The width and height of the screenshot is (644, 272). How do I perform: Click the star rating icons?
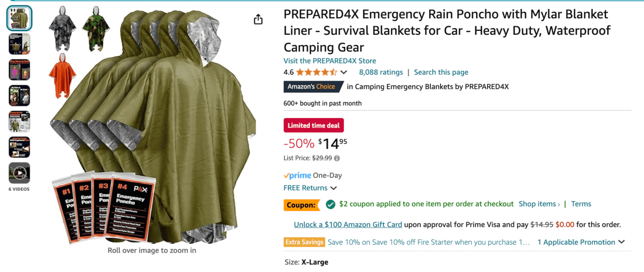coord(317,72)
